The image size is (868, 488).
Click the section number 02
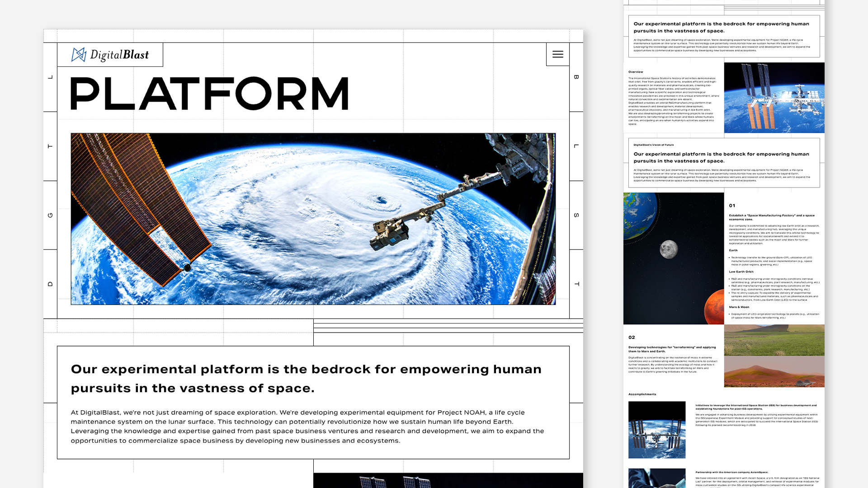click(632, 338)
